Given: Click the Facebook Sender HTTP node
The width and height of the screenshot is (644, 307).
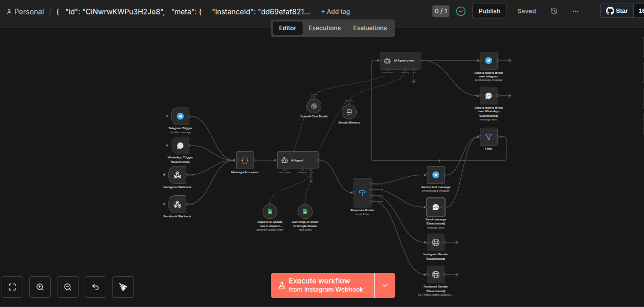Looking at the screenshot, I should click(436, 275).
